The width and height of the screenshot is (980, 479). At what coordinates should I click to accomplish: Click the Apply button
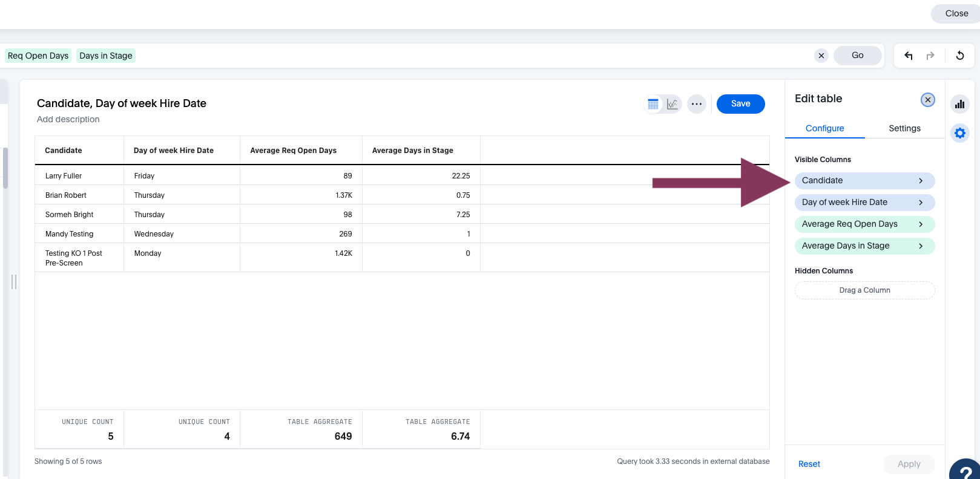pos(909,464)
